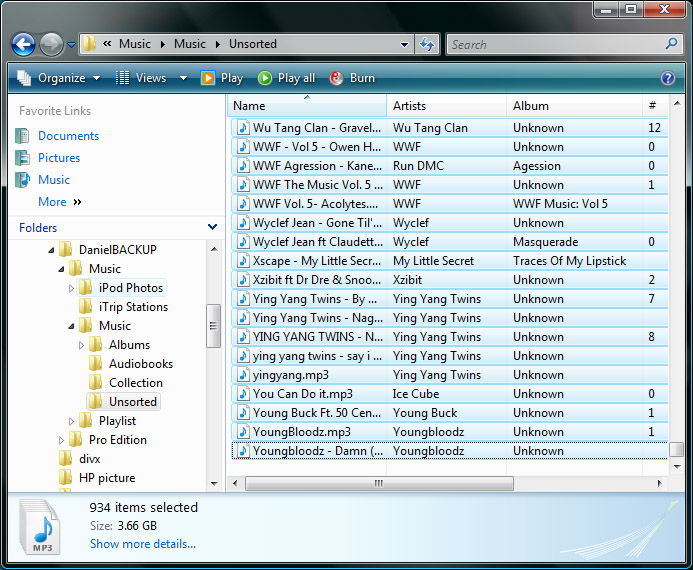693x570 pixels.
Task: Click the Play toolbar button
Action: coord(222,78)
